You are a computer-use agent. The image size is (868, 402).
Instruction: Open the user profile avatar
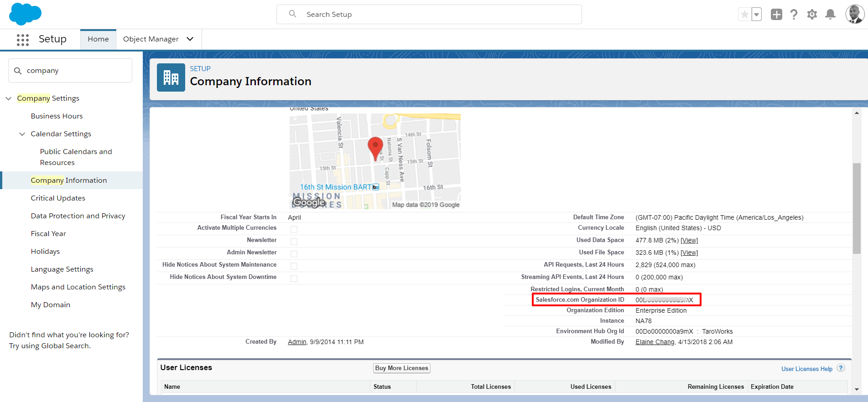coord(855,14)
